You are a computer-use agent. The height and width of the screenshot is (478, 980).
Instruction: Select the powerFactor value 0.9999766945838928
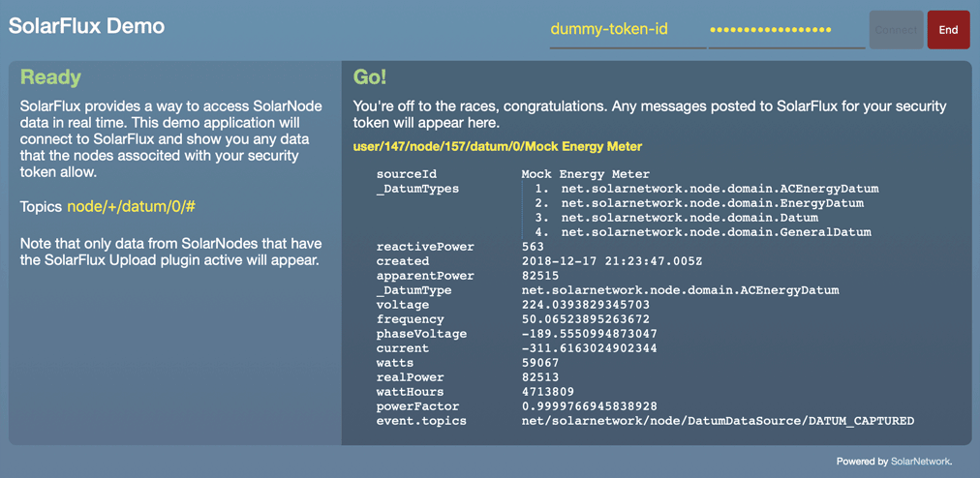tap(590, 406)
